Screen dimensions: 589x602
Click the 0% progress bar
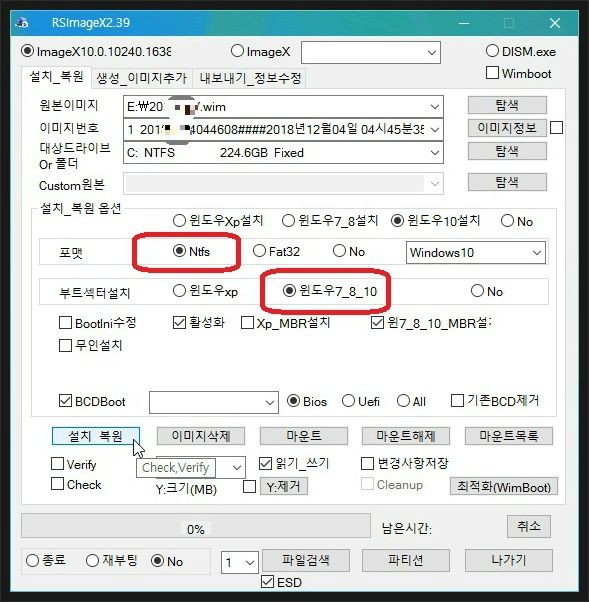[x=196, y=526]
